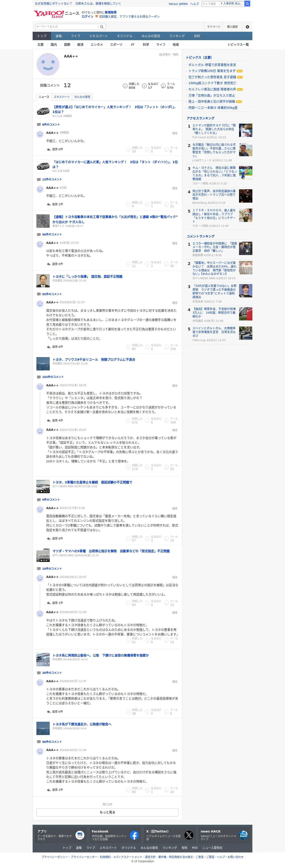Open the IT category
The height and width of the screenshot is (868, 285).
[132, 44]
